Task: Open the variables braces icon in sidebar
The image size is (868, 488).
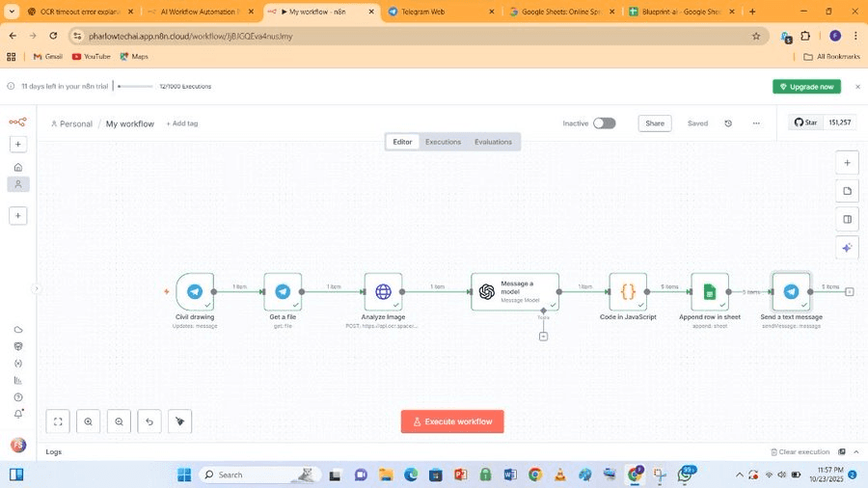Action: pos(18,364)
